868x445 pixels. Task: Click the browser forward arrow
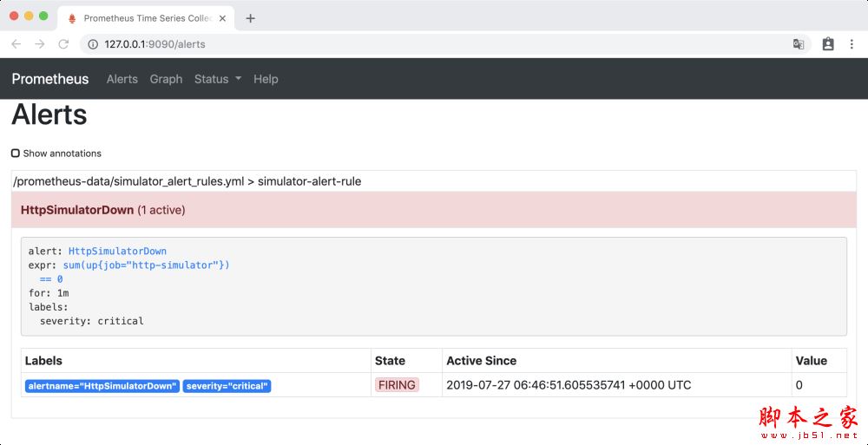tap(39, 44)
